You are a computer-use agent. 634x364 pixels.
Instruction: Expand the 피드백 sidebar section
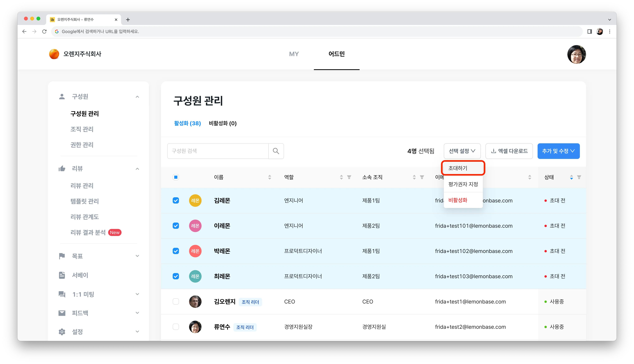click(137, 313)
